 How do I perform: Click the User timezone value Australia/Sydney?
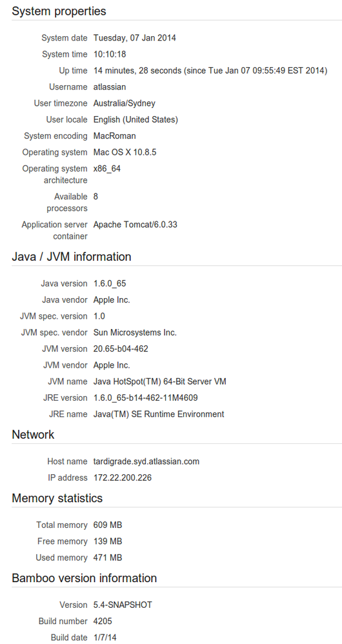[125, 103]
